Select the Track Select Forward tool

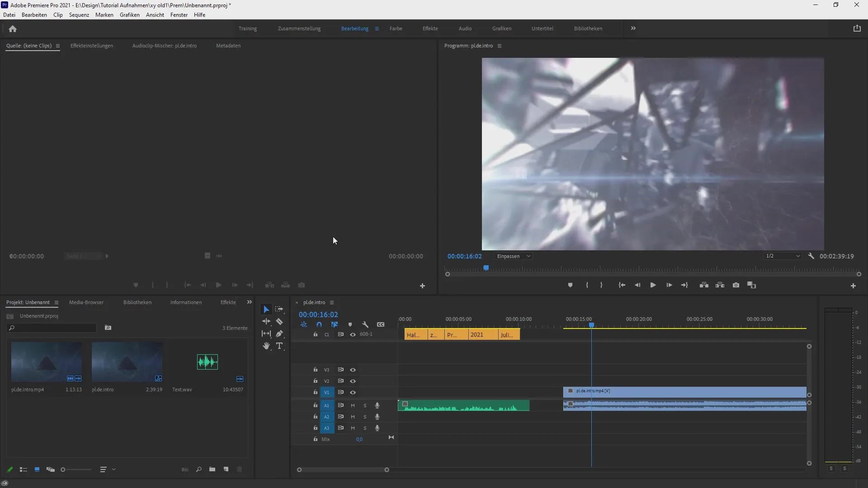[x=279, y=310]
